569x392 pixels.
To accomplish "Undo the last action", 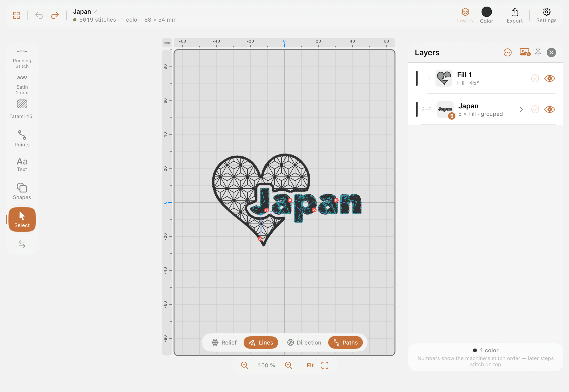I will point(39,16).
